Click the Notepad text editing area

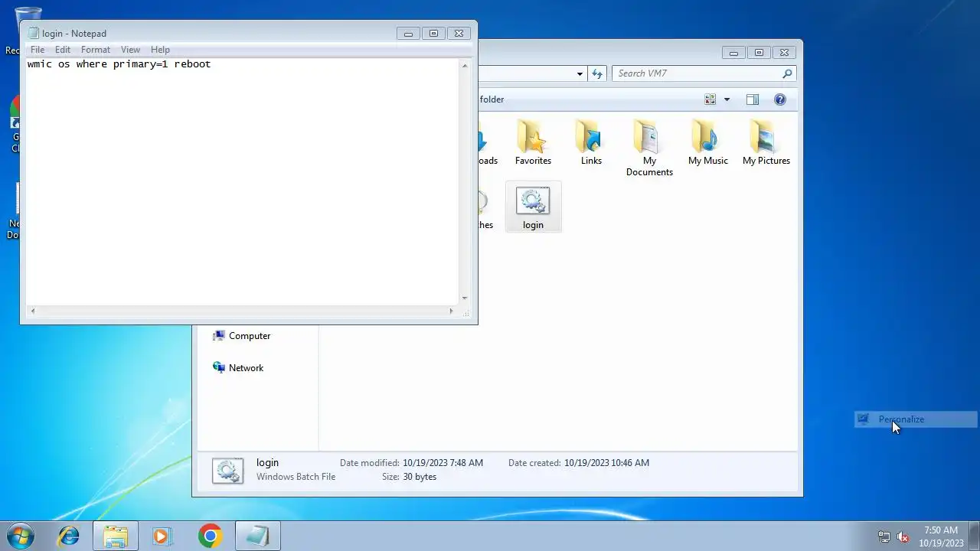pyautogui.click(x=242, y=181)
